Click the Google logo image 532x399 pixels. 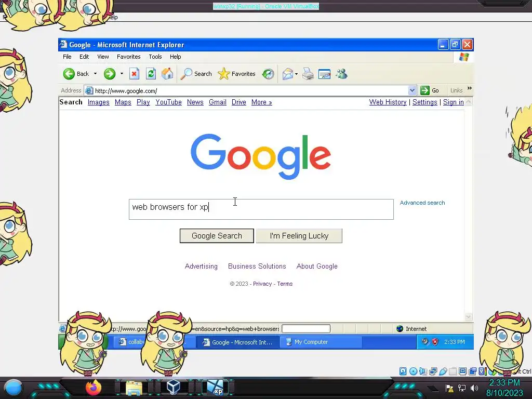pyautogui.click(x=261, y=156)
